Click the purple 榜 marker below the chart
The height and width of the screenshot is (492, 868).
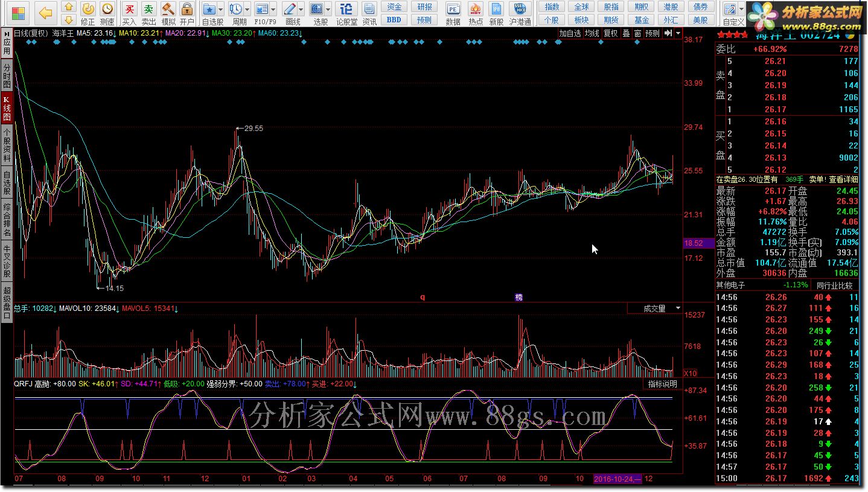point(519,297)
